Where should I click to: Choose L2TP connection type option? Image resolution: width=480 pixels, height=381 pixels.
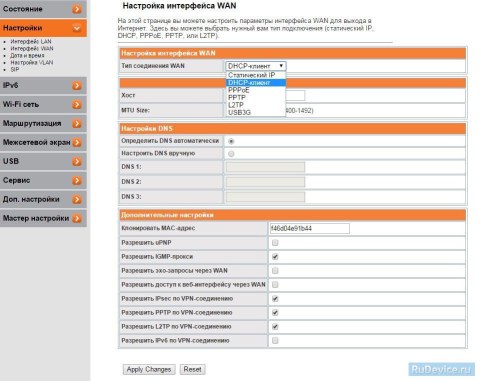[256, 105]
